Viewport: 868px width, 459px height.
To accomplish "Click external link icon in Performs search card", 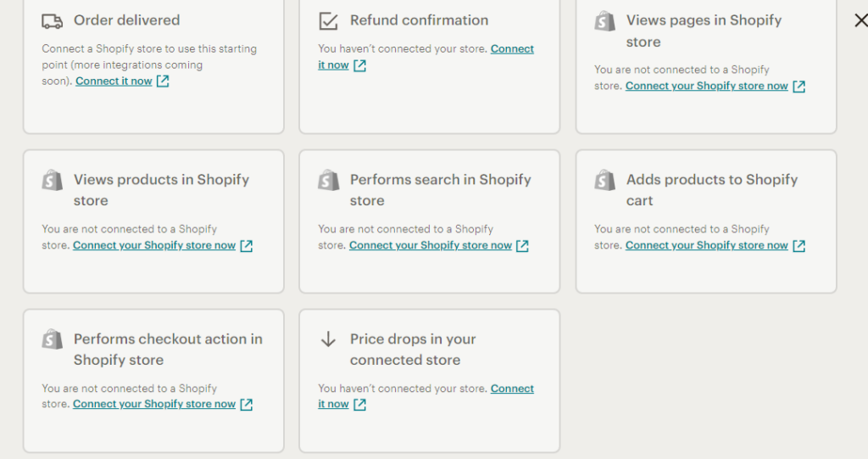I will [x=522, y=245].
